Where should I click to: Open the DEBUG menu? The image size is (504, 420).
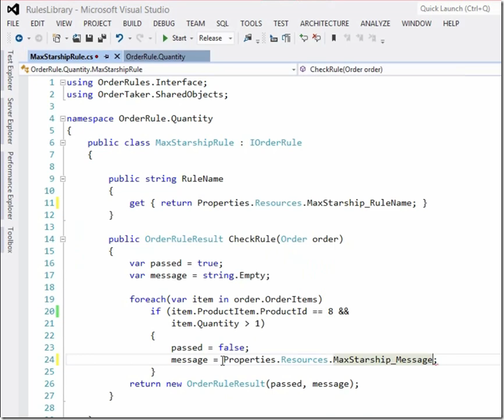coord(164,24)
